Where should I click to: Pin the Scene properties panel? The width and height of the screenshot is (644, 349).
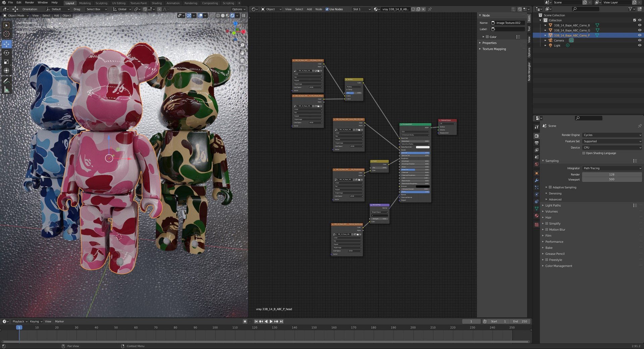click(640, 126)
